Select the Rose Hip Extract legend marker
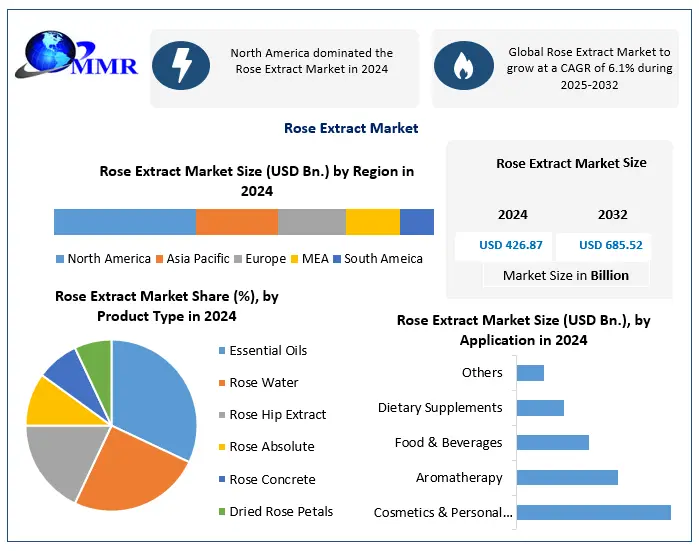 (220, 415)
